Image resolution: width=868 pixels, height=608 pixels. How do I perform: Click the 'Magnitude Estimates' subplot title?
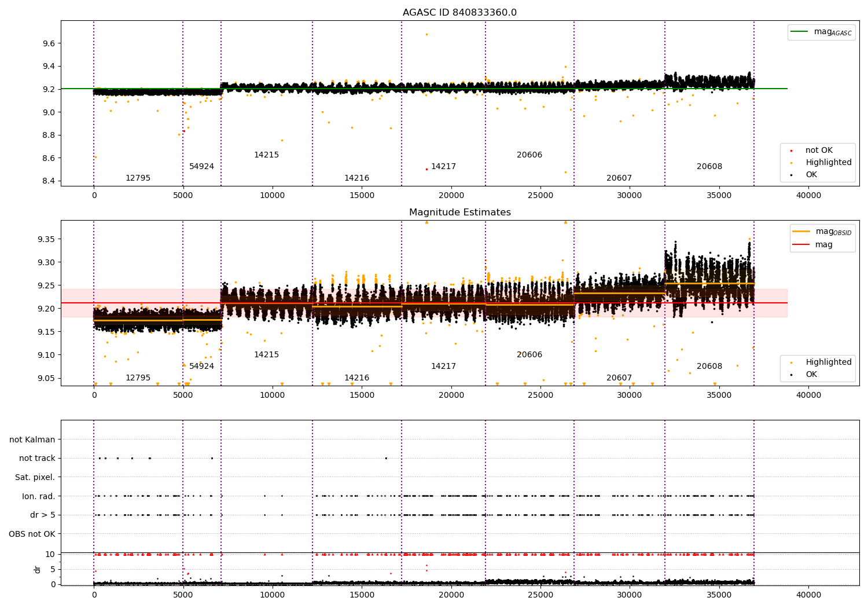click(x=459, y=213)
